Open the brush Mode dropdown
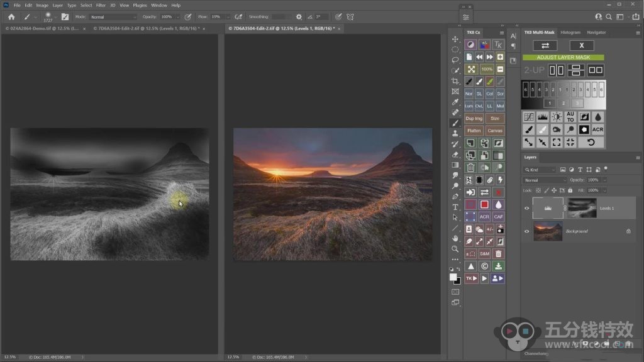The image size is (644, 362). (113, 17)
